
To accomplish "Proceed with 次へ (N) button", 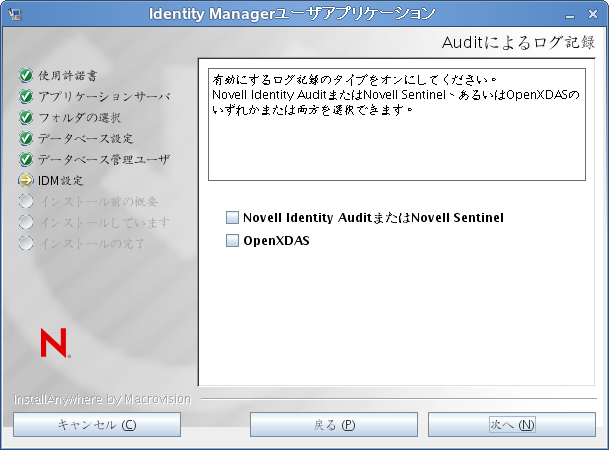I will point(512,425).
